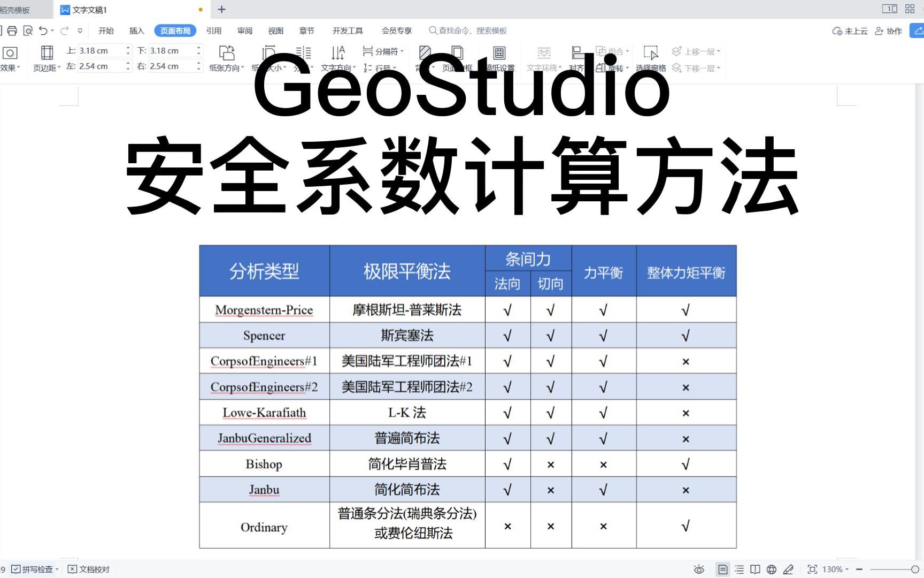Viewport: 924px width, 578px height.
Task: Switch to the 引用 References tab
Action: coord(214,31)
